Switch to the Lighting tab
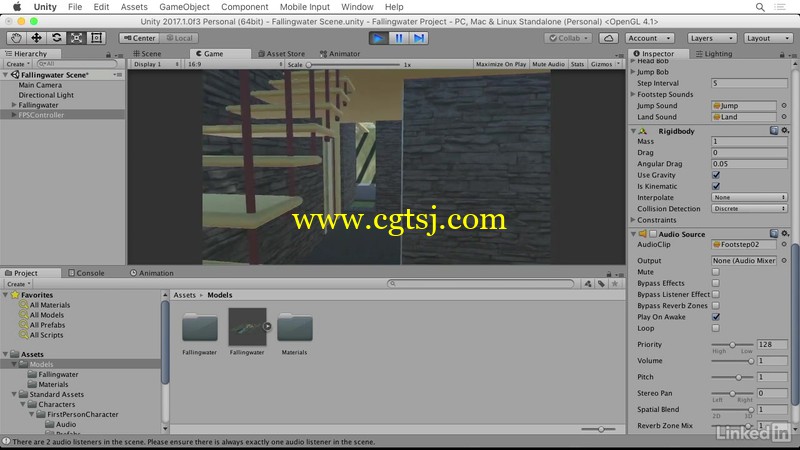The height and width of the screenshot is (450, 800). (713, 54)
